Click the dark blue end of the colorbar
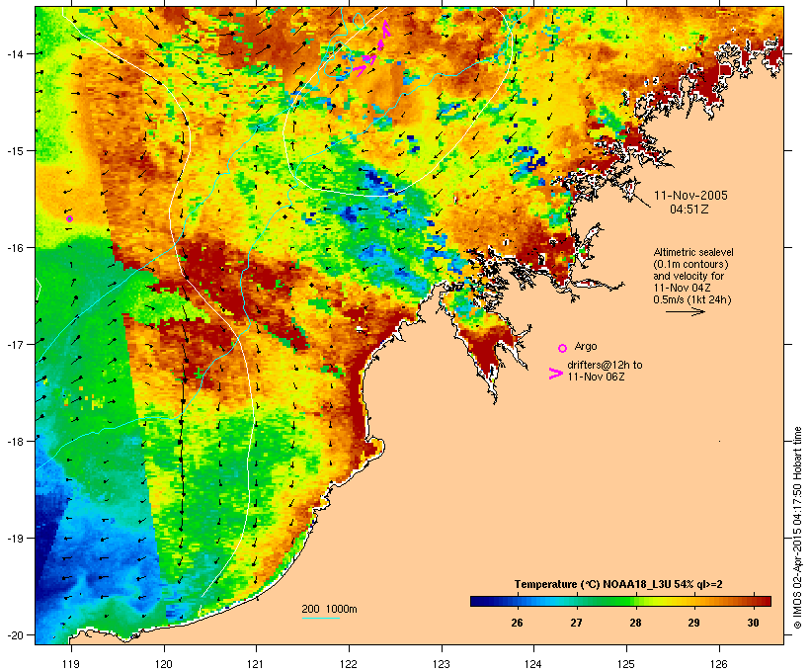Viewport: 810px width, 672px height. pos(476,601)
